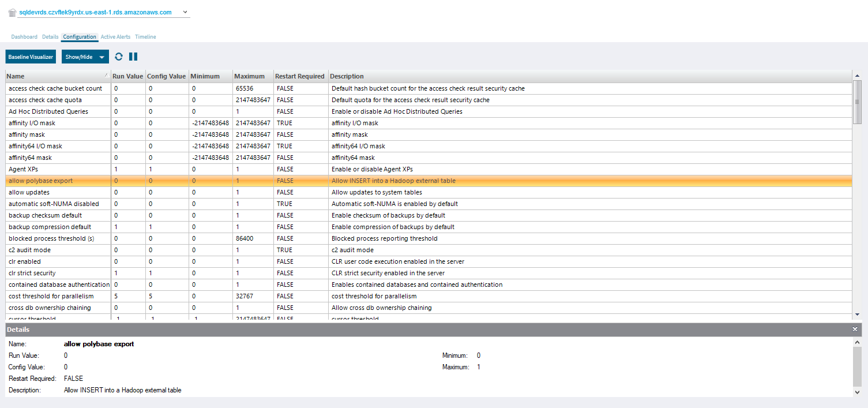This screenshot has width=868, height=408.
Task: Switch to the Dashboard tab
Action: tap(24, 37)
